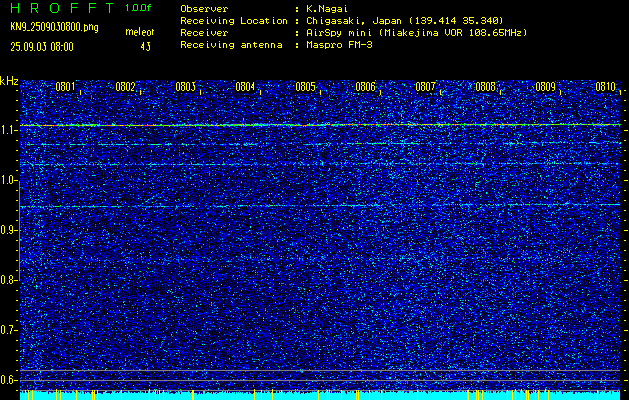Click the filename KN9_2509030800.png
629x400 pixels.
54,27
